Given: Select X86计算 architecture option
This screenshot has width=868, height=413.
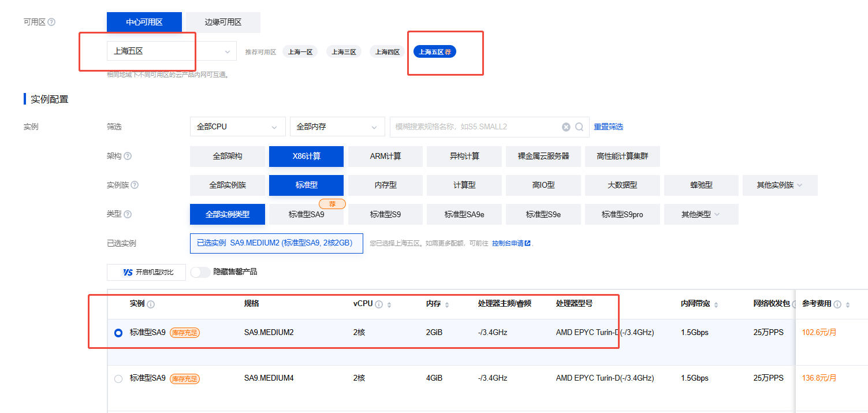Looking at the screenshot, I should (306, 157).
